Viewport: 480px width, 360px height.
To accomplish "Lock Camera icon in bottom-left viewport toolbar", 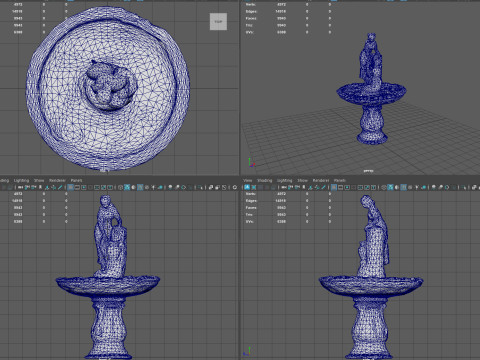I will tap(27, 187).
